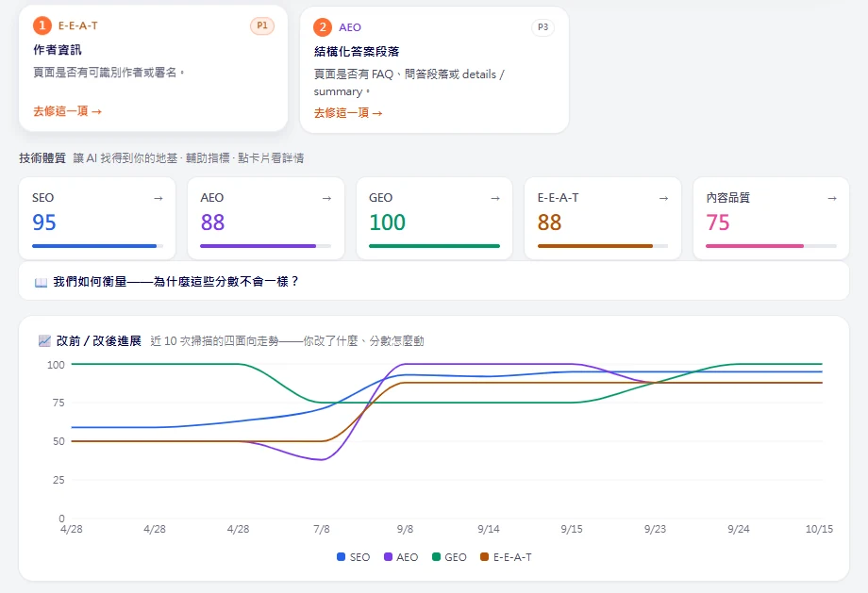Viewport: 868px width, 593px height.
Task: Click the chart icon beside 改前 / 改後進展
Action: (x=44, y=340)
